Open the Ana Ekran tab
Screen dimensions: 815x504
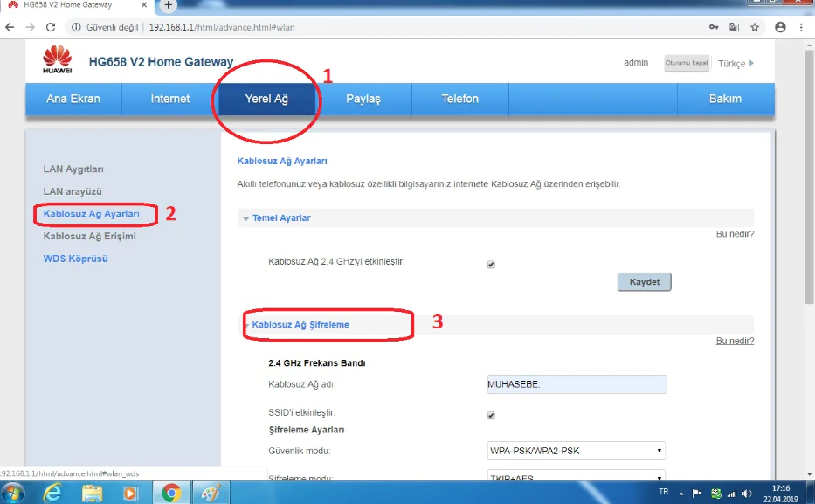point(73,99)
